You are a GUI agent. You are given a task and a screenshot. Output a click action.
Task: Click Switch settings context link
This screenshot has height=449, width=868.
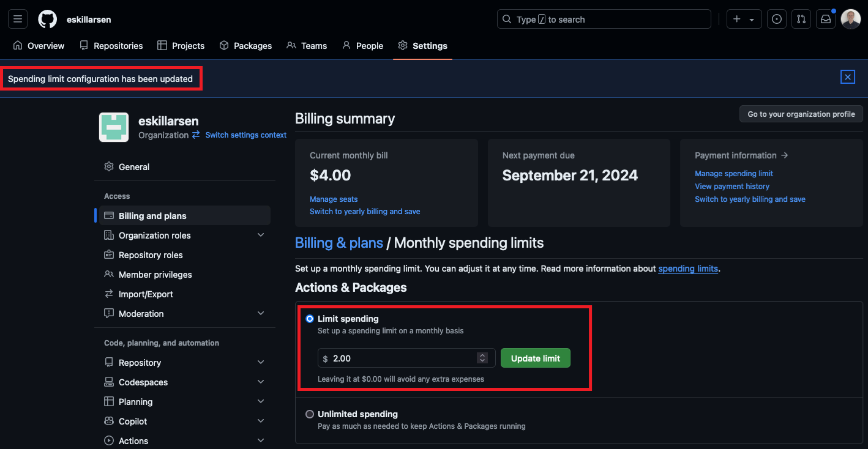click(245, 135)
